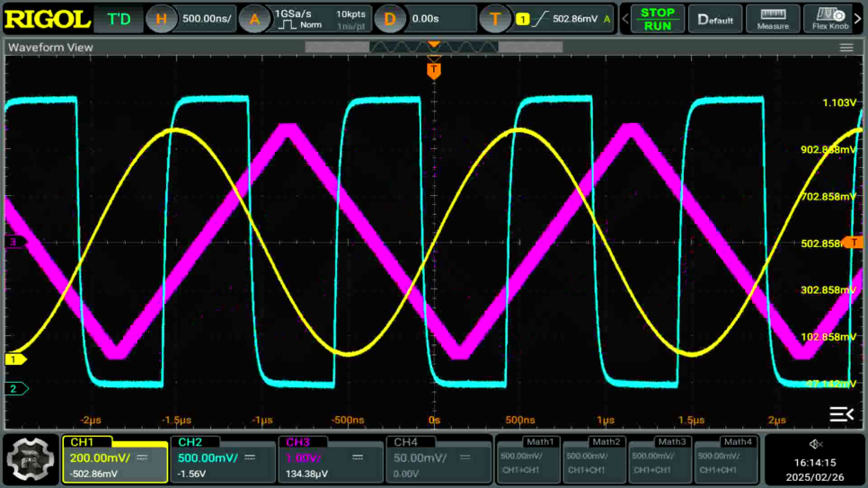Toggle the speaker mute icon
The width and height of the screenshot is (868, 488).
pos(815,444)
